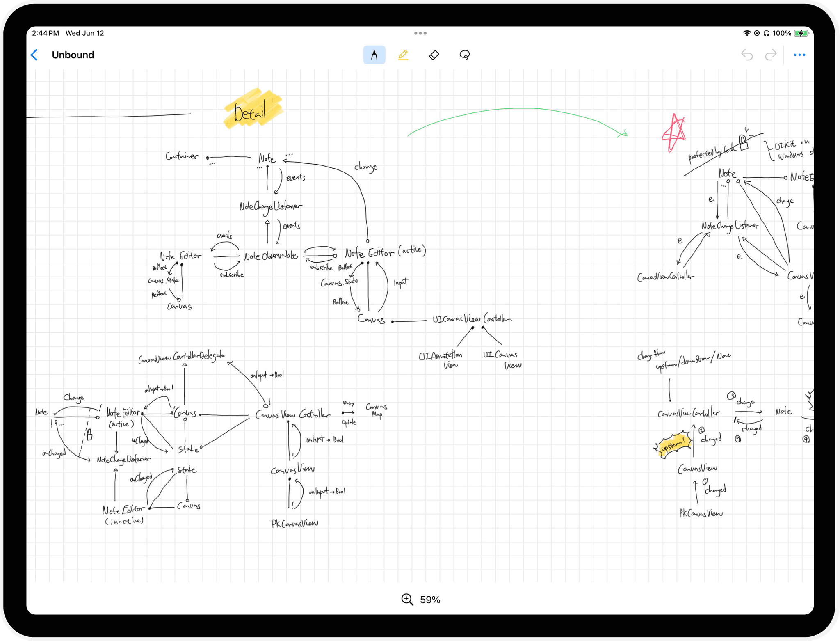This screenshot has height=641, width=840.
Task: Select the lasso selection tool
Action: tap(464, 55)
